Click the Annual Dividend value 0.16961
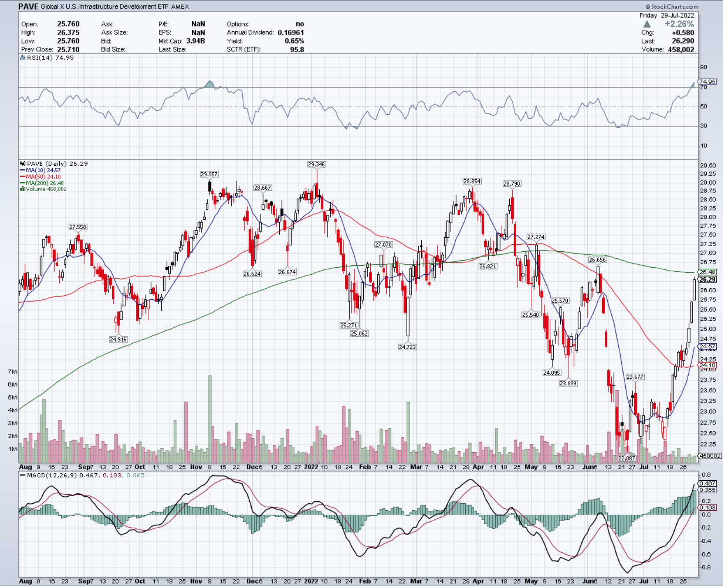723x588 pixels. (291, 33)
